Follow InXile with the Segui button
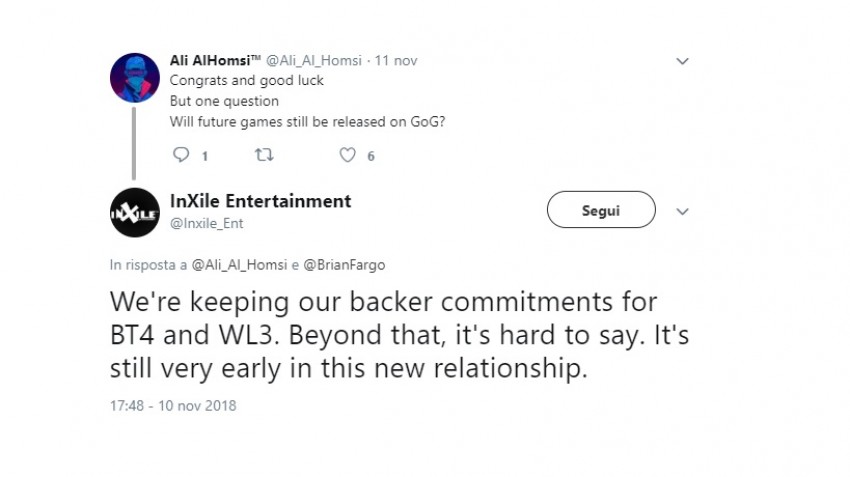The height and width of the screenshot is (477, 850). [601, 210]
